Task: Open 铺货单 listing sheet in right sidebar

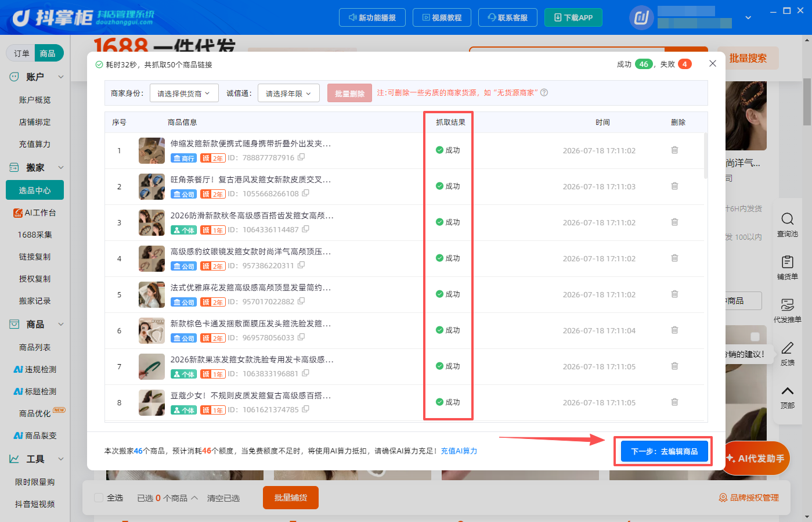Action: pos(788,268)
